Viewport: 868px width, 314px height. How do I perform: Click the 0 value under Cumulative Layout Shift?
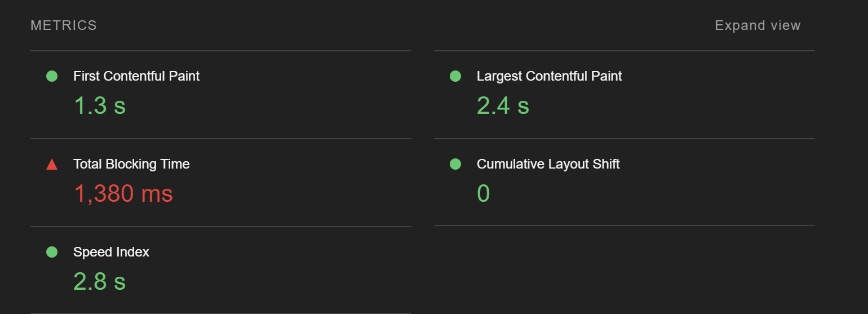coord(484,193)
